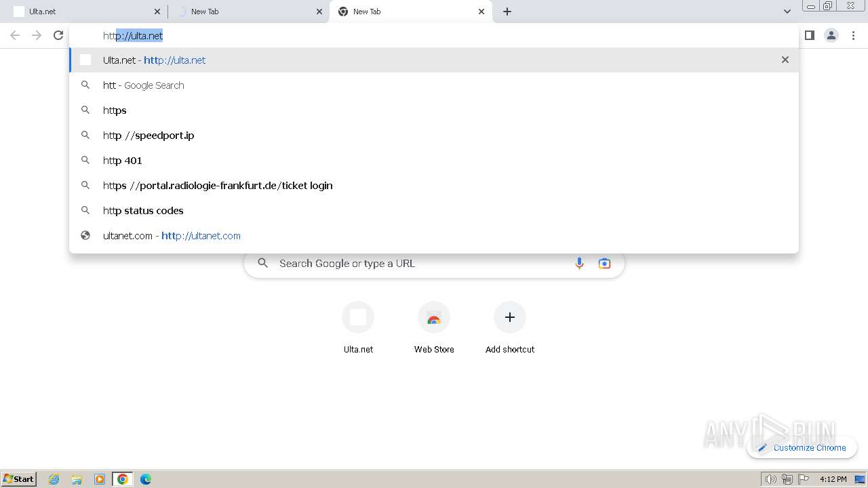
Task: Search by image with Google Lens icon
Action: (x=604, y=264)
